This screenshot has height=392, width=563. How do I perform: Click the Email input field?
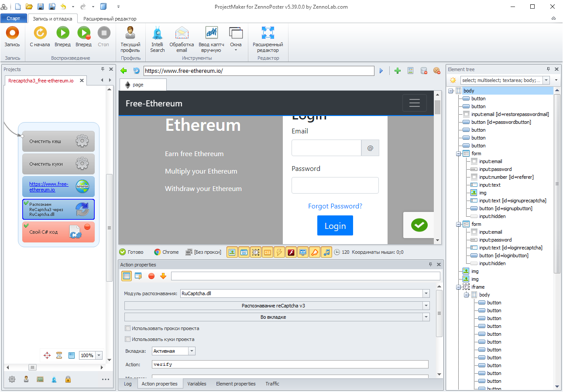point(326,148)
